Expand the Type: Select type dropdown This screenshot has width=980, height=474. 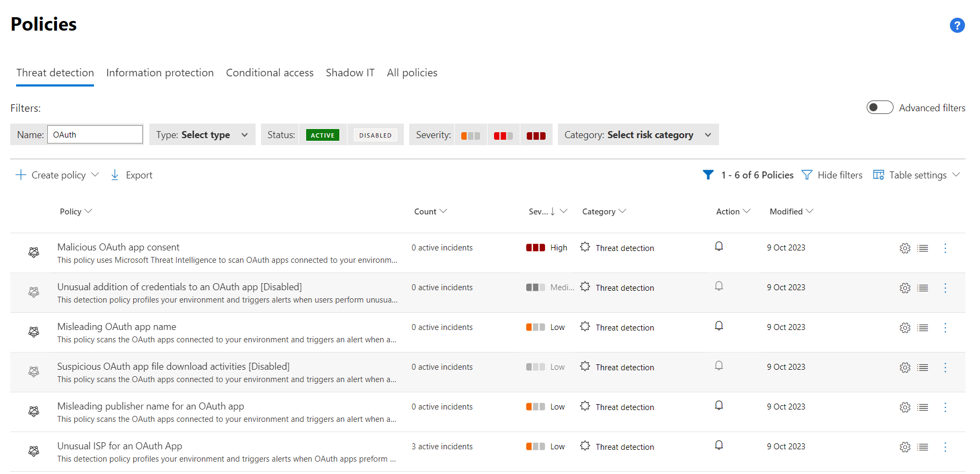[x=202, y=135]
